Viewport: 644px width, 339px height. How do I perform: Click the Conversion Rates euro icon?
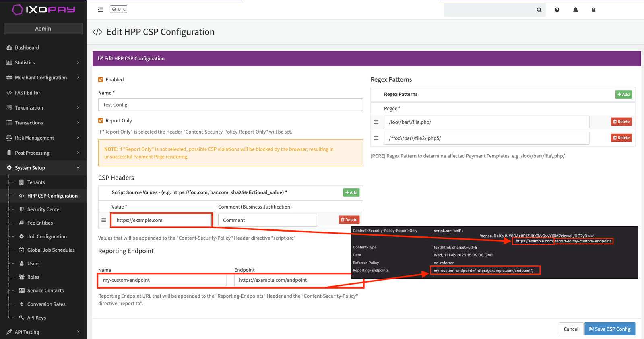pyautogui.click(x=22, y=304)
